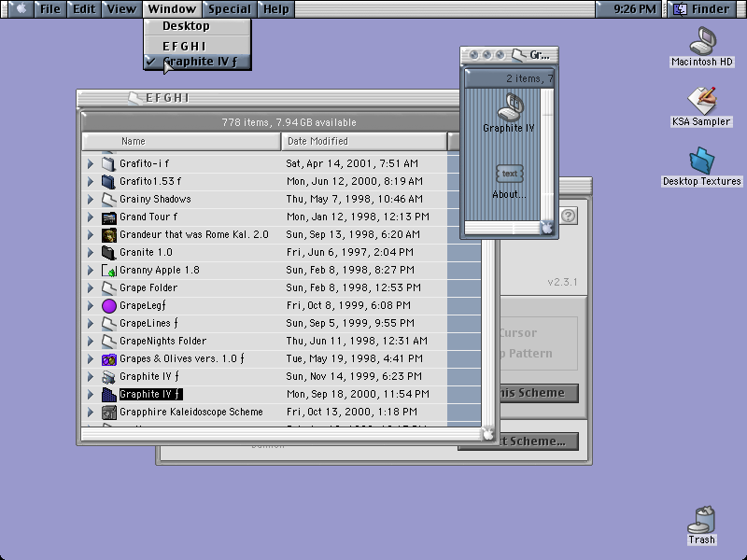This screenshot has height=560, width=747.
Task: Click the Graphite window vertical scrollbar
Action: click(x=547, y=154)
